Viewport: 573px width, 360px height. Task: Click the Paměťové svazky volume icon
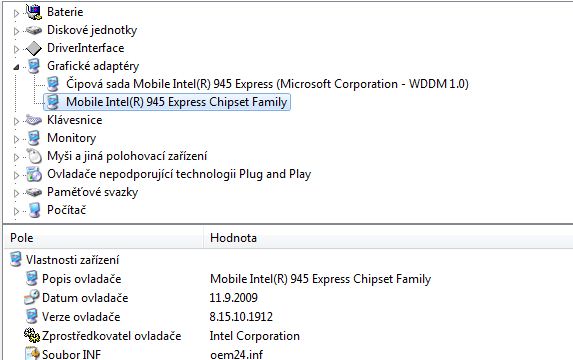[x=34, y=192]
